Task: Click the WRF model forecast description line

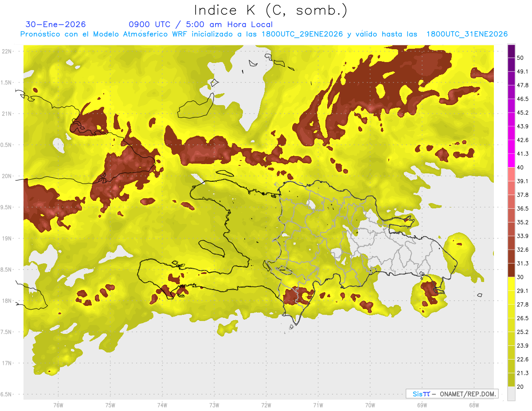Action: (264, 34)
